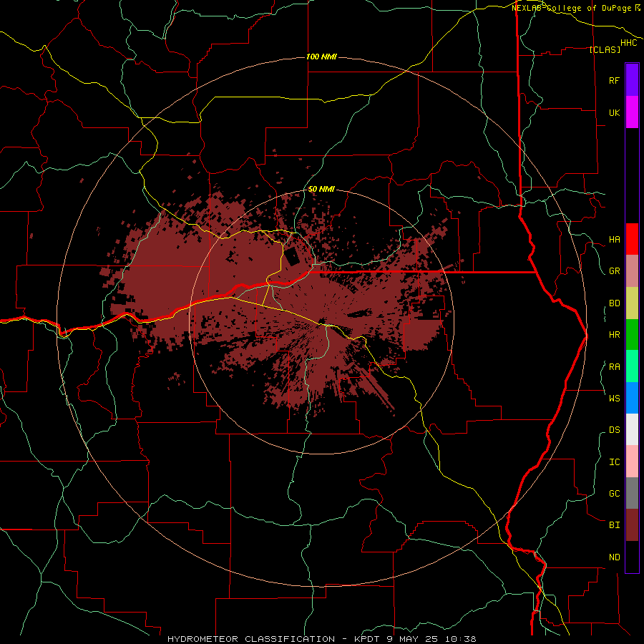The image size is (644, 644).
Task: Click the 50 NMI range ring label
Action: click(x=321, y=189)
